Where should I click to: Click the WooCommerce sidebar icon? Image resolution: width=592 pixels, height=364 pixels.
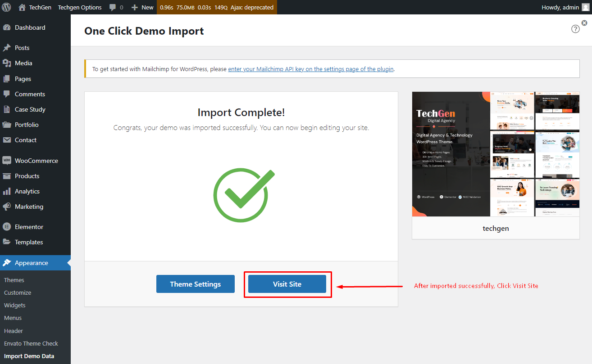tap(7, 161)
